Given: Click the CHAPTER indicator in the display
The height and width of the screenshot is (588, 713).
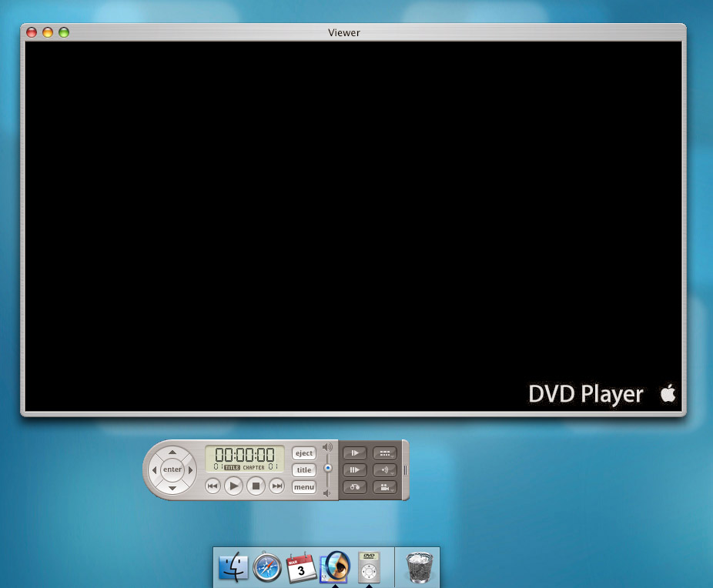Looking at the screenshot, I should coord(253,467).
